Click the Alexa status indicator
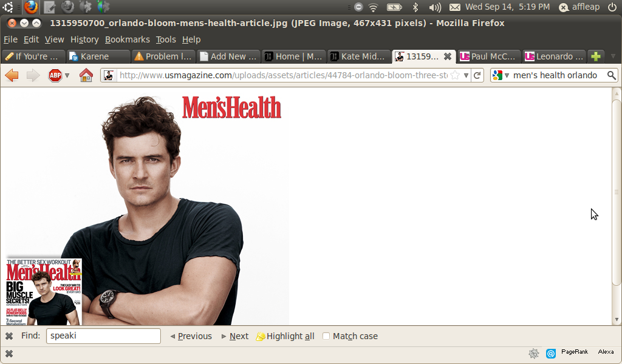The height and width of the screenshot is (364, 622). (x=606, y=352)
